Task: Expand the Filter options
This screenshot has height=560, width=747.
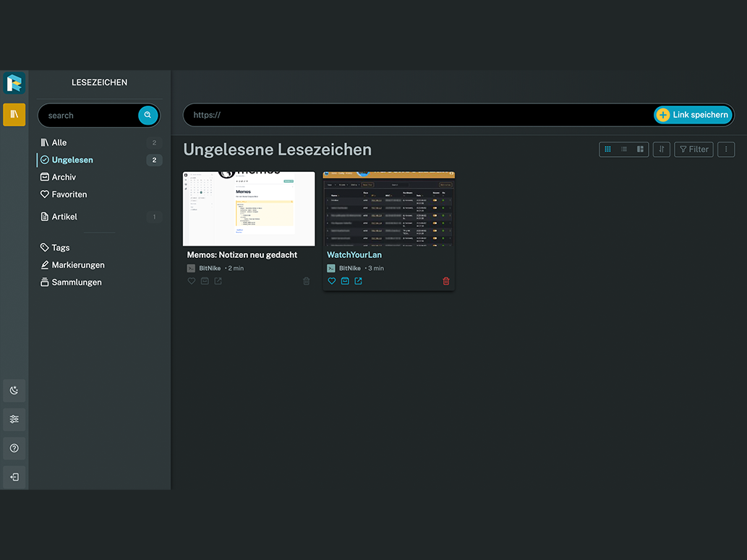Action: pos(693,150)
